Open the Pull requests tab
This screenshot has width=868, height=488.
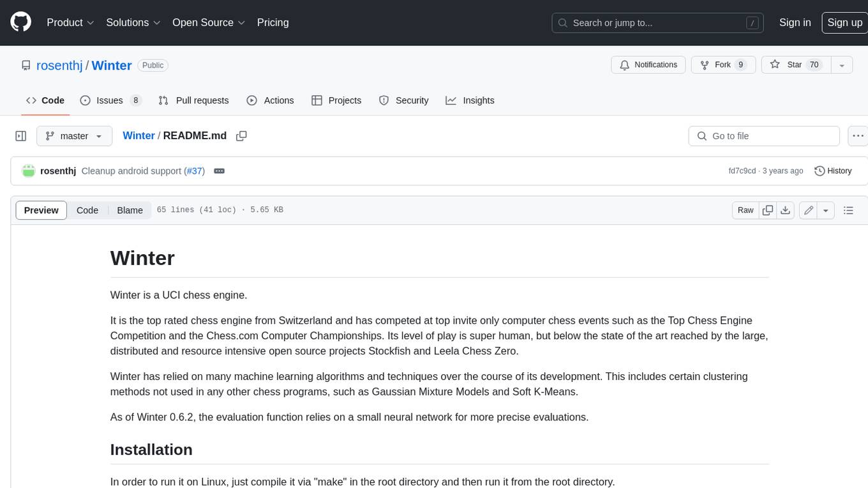[193, 100]
